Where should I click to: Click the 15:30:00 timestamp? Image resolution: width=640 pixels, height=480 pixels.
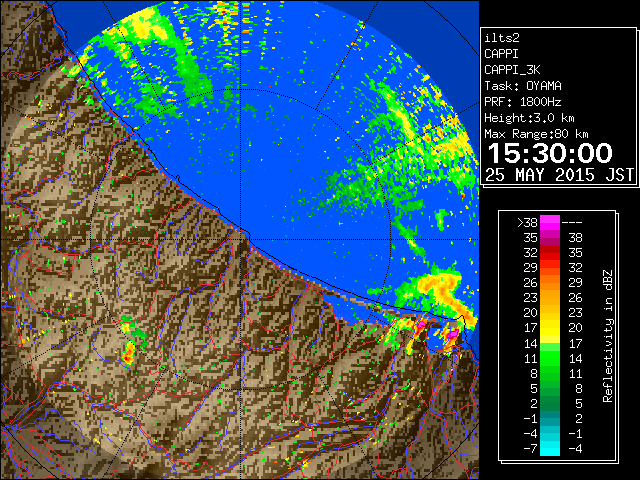click(x=550, y=153)
